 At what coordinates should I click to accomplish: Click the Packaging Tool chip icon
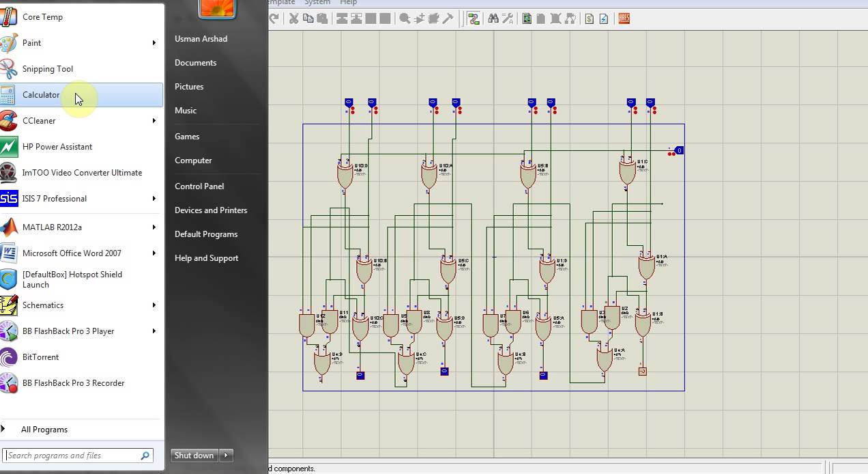434,18
